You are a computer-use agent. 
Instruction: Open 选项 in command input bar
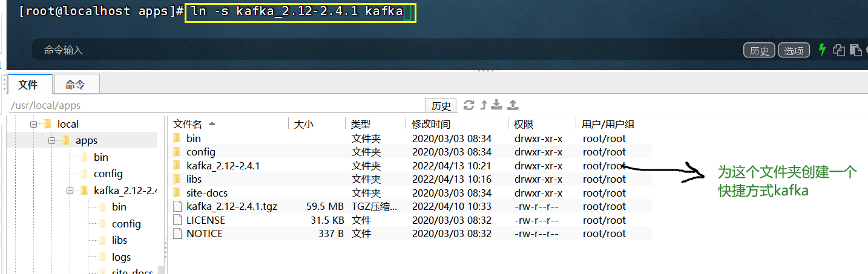[794, 51]
